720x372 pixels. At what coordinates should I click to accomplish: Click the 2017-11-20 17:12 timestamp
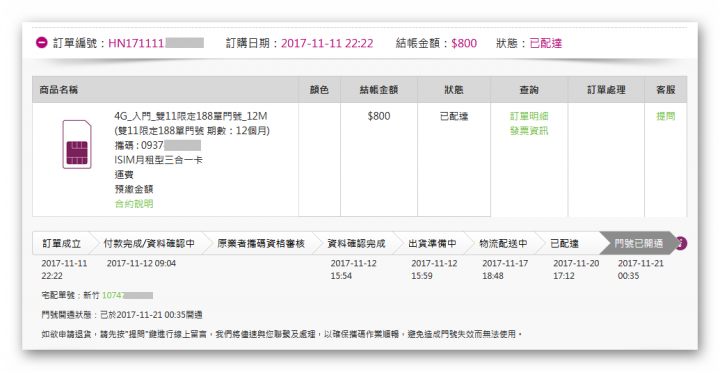click(576, 270)
